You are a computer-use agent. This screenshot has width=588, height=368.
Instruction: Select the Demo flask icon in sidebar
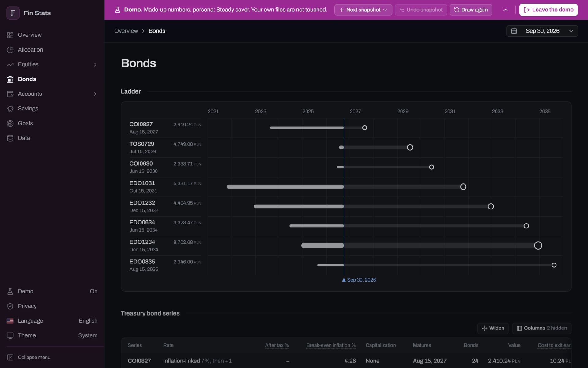10,291
